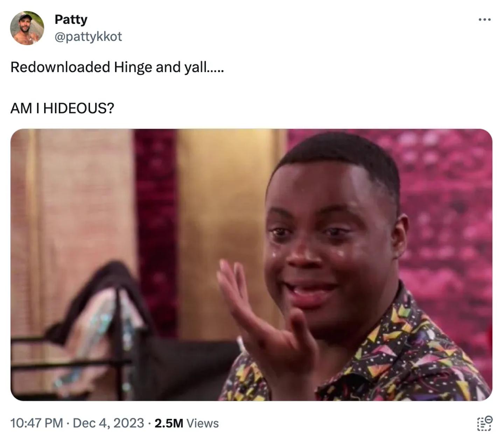Open the three-dot More options menu

(x=484, y=20)
